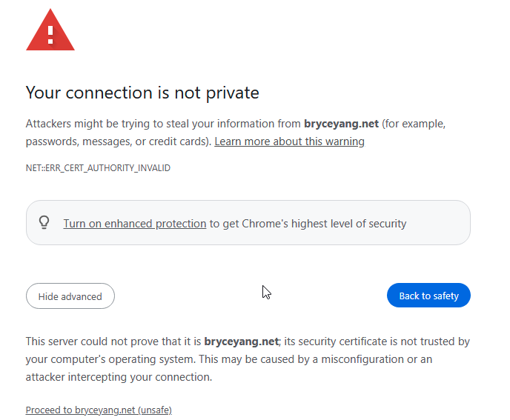Click bold bryceyang.net after 'could not prove that it is'
Screen dimensions: 510x420
[x=241, y=341]
